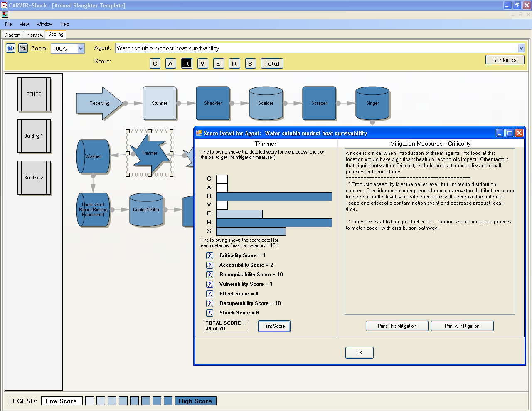Open the View menu
The image size is (532, 411).
[x=25, y=24]
